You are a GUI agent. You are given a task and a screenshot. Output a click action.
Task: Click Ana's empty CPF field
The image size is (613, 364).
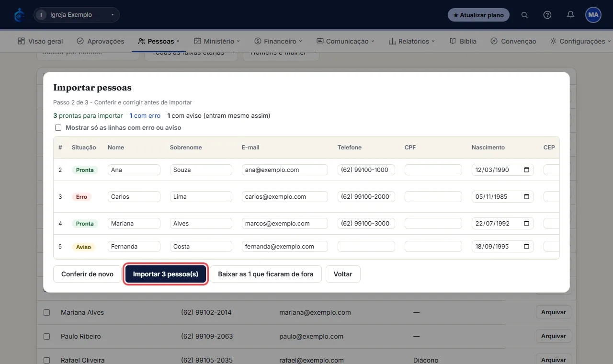pos(433,170)
